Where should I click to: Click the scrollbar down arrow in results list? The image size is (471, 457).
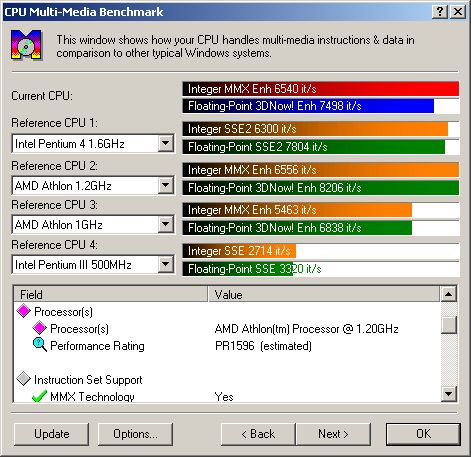coord(448,394)
